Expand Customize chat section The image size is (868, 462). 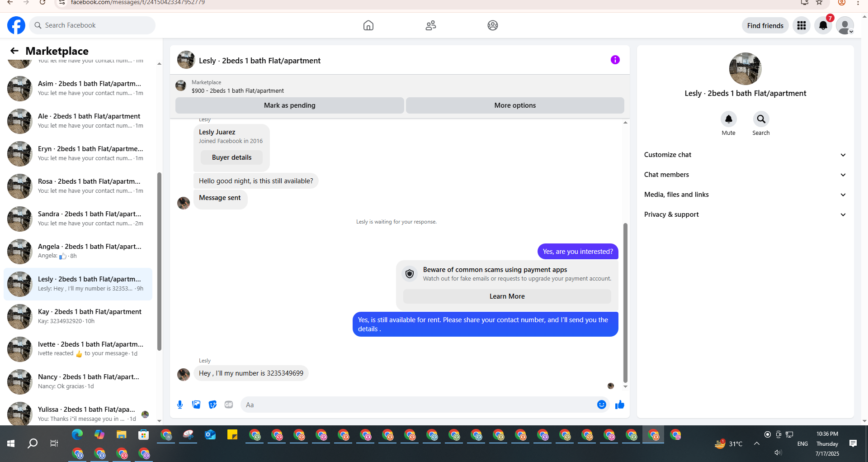coord(745,155)
